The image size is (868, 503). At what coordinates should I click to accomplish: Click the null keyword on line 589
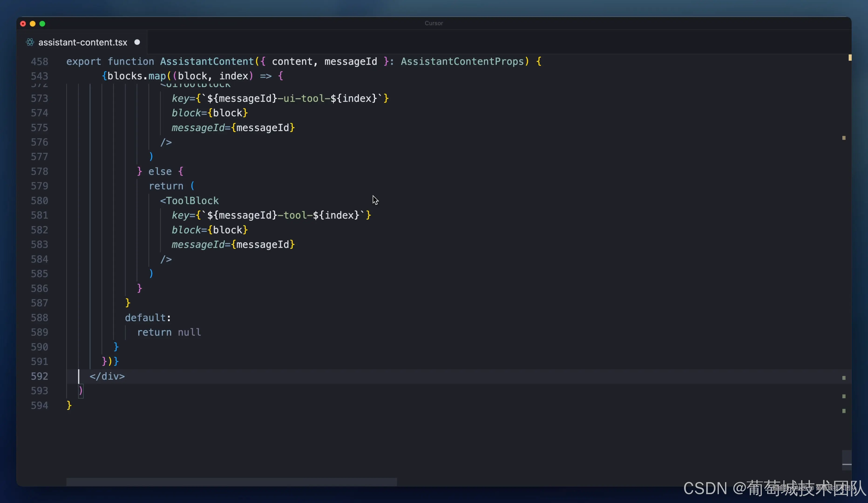189,332
